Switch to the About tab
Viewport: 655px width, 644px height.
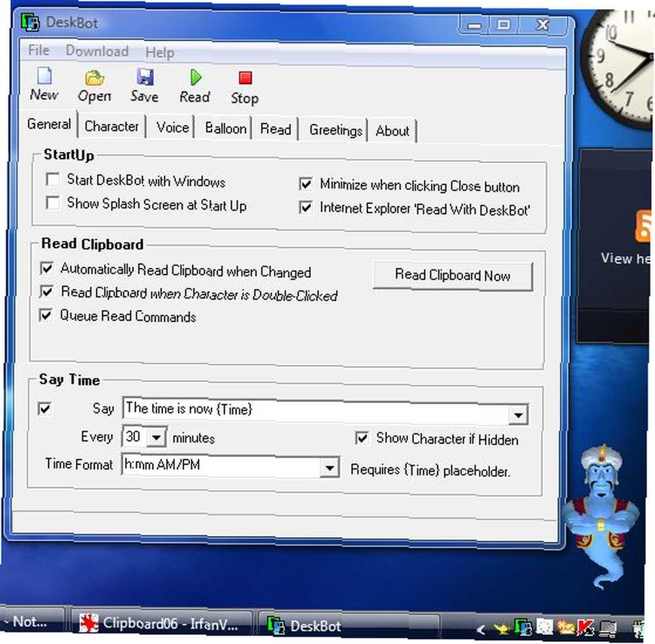coord(392,131)
